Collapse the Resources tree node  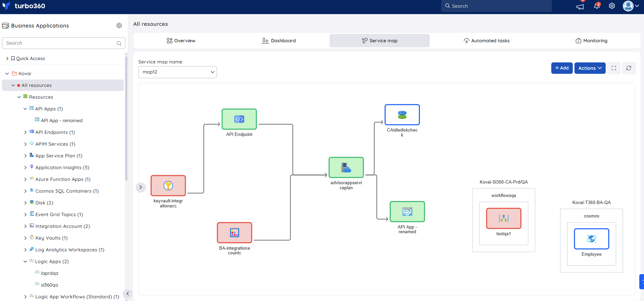tap(19, 97)
